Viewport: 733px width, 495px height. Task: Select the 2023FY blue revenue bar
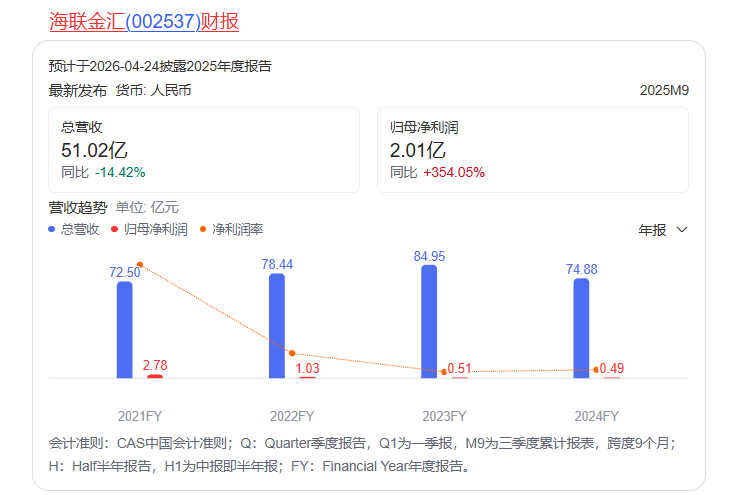(x=429, y=322)
